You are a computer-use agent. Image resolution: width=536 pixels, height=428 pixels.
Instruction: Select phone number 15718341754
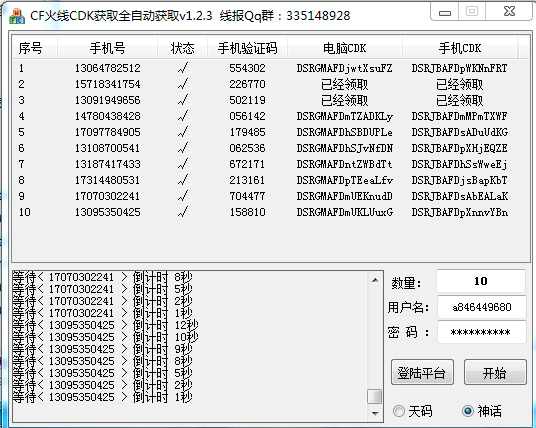(x=108, y=84)
